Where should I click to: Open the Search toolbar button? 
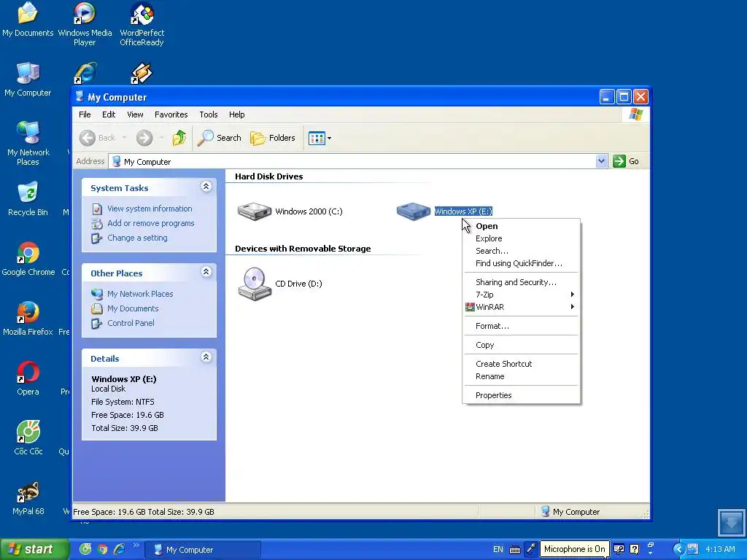[219, 138]
